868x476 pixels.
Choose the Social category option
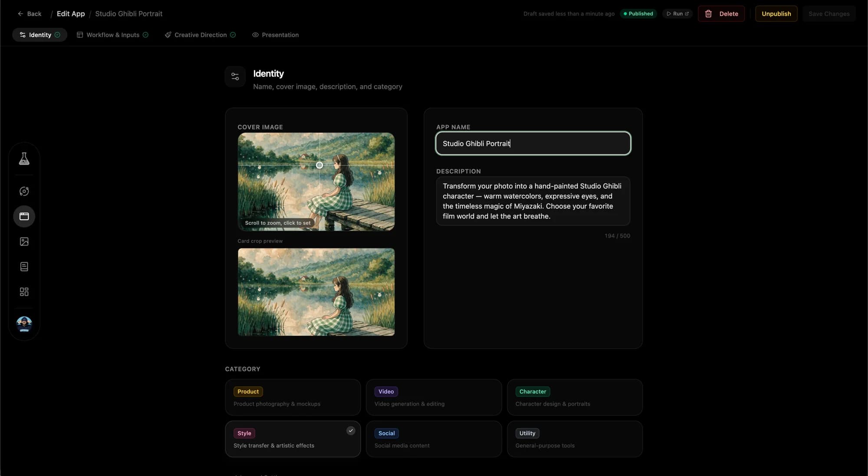tap(434, 439)
